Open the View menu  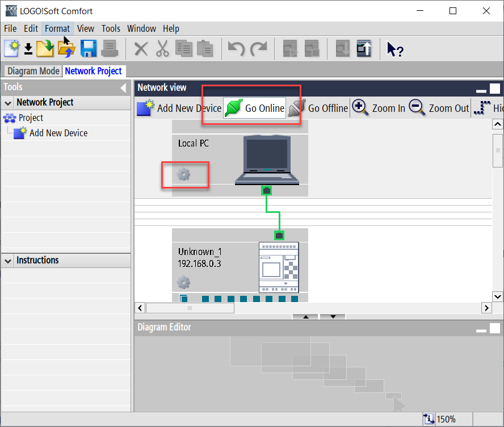[86, 28]
